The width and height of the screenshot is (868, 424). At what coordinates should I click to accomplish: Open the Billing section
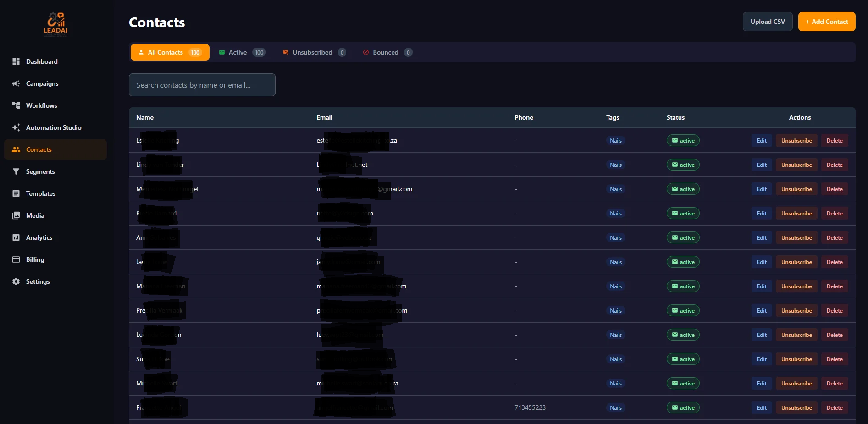34,259
